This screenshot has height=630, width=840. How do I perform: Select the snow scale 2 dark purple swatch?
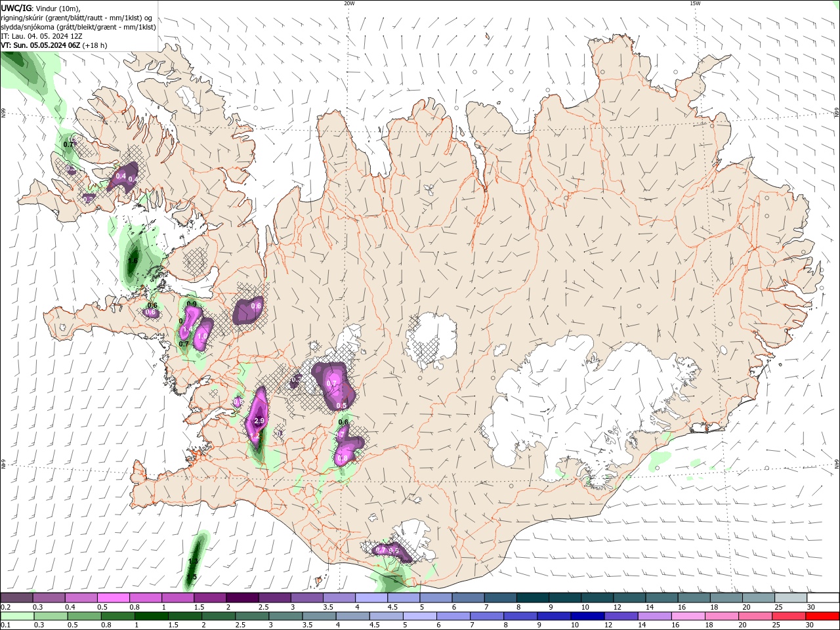[241, 598]
